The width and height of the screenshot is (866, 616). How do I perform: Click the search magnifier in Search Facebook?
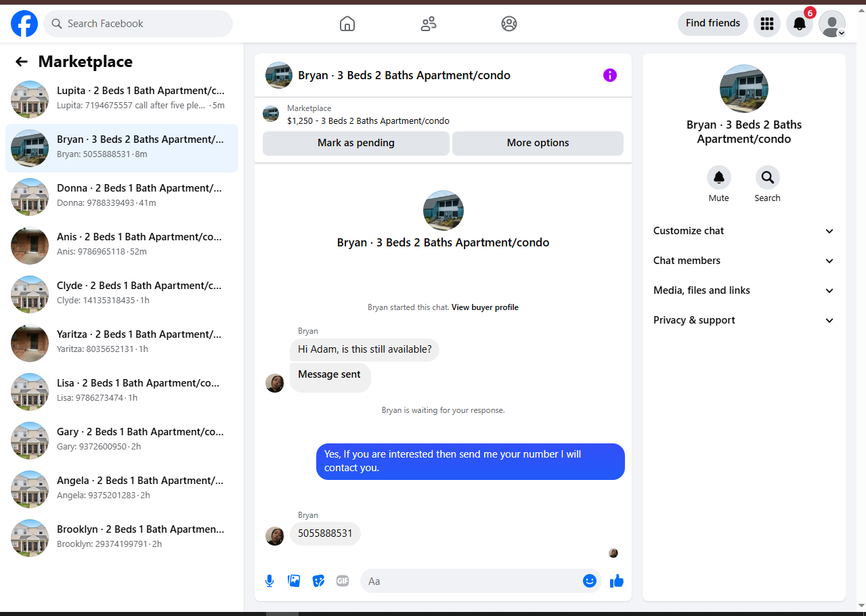tap(57, 24)
